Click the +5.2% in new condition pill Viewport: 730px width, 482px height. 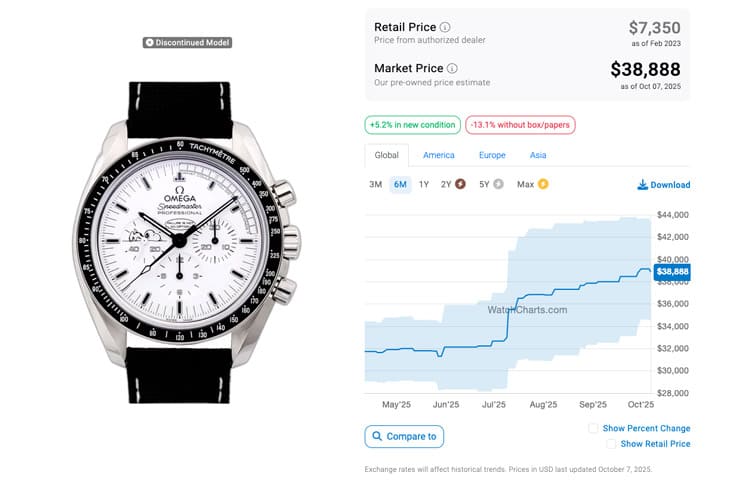click(412, 125)
